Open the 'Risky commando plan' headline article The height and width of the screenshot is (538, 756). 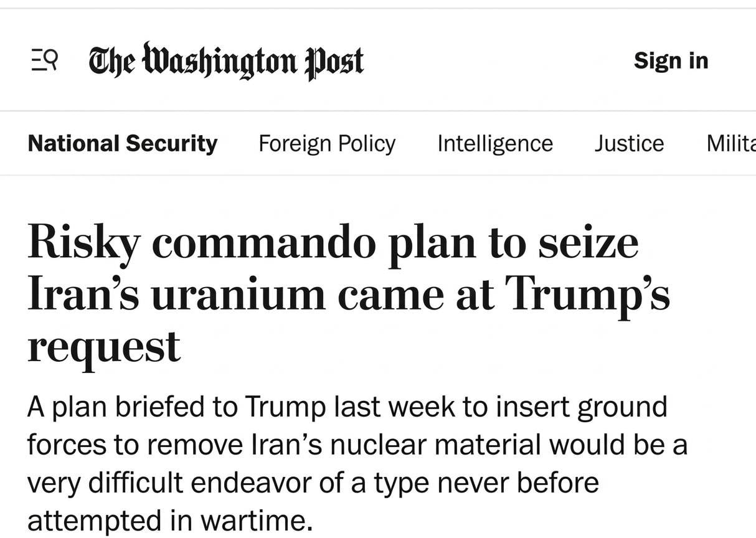pos(333,243)
